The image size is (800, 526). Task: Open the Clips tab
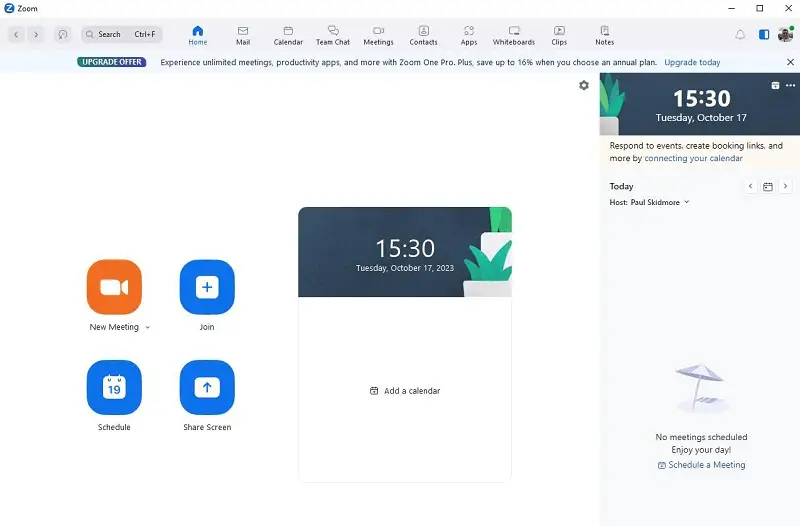pos(559,36)
